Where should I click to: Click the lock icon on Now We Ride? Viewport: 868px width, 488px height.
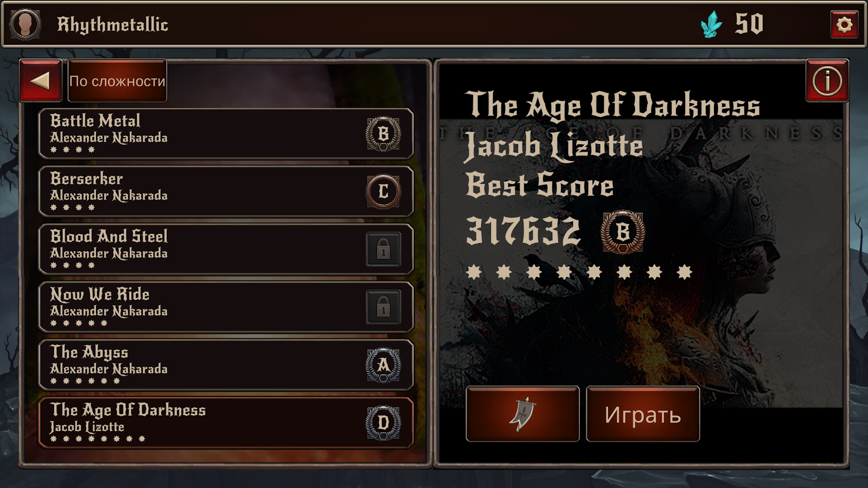click(384, 307)
